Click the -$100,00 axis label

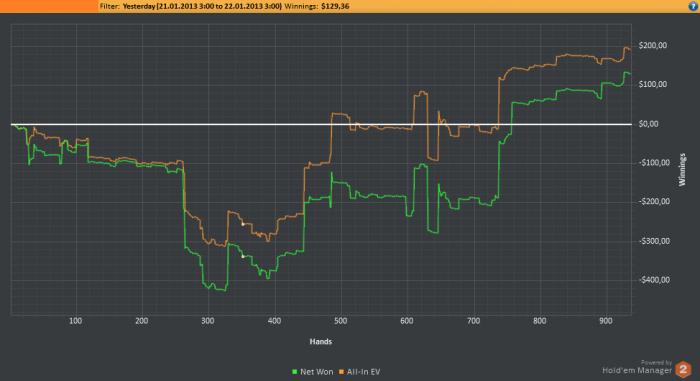[x=654, y=163]
